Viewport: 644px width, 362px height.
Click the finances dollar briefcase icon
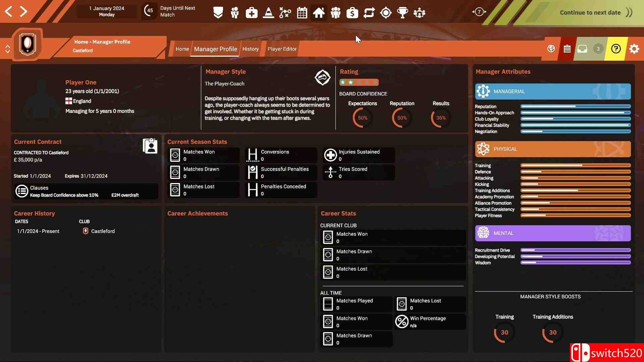352,13
